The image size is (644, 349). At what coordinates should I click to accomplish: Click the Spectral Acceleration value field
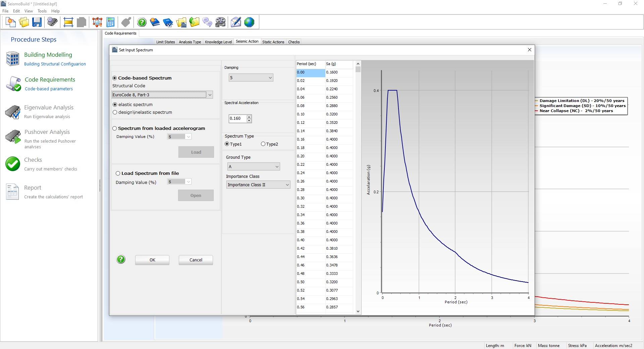coord(237,118)
